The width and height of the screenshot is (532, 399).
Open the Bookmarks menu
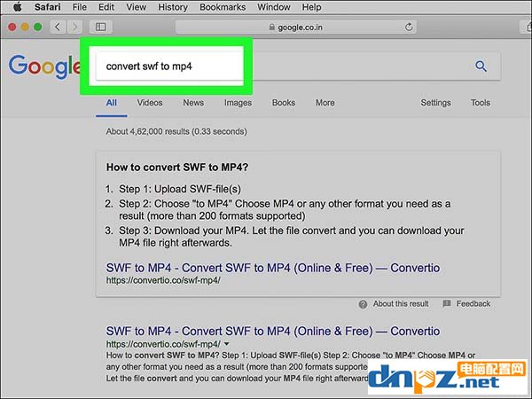click(x=223, y=7)
